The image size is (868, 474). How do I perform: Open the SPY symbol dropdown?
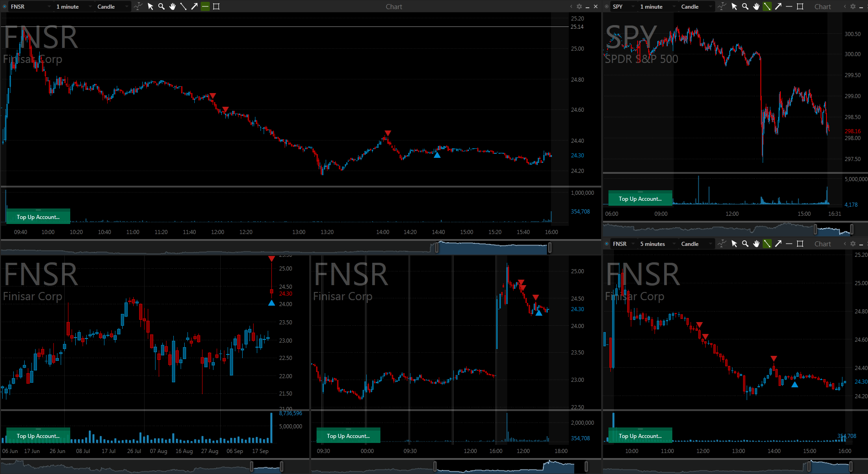pyautogui.click(x=623, y=6)
